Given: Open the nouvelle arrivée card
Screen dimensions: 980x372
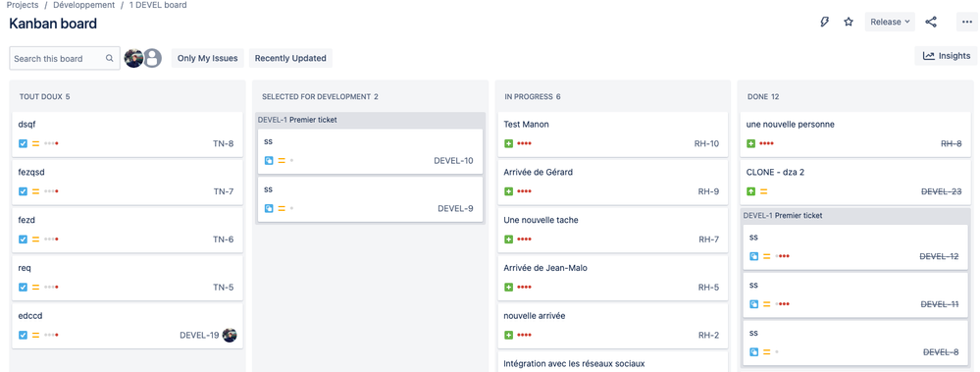Looking at the screenshot, I should point(612,326).
